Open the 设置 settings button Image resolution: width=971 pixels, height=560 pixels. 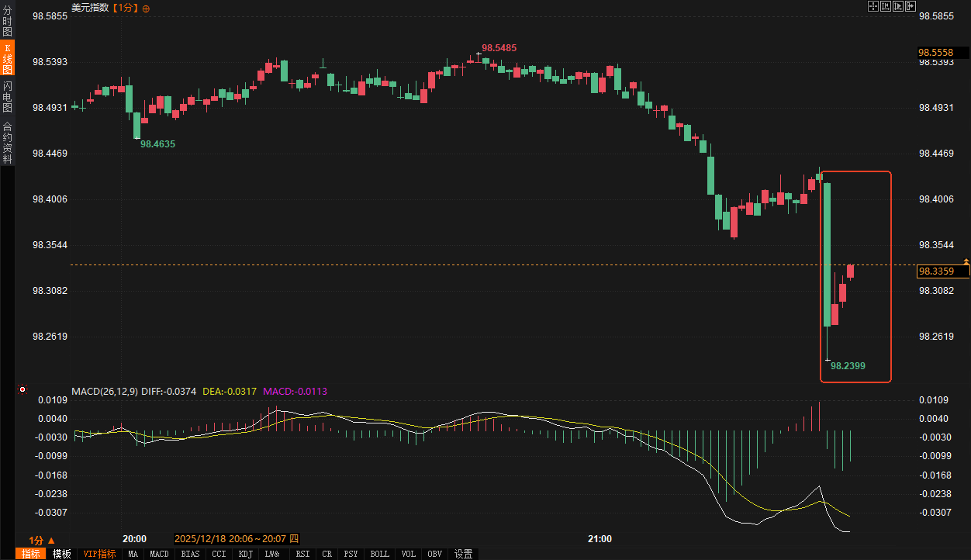(x=464, y=554)
